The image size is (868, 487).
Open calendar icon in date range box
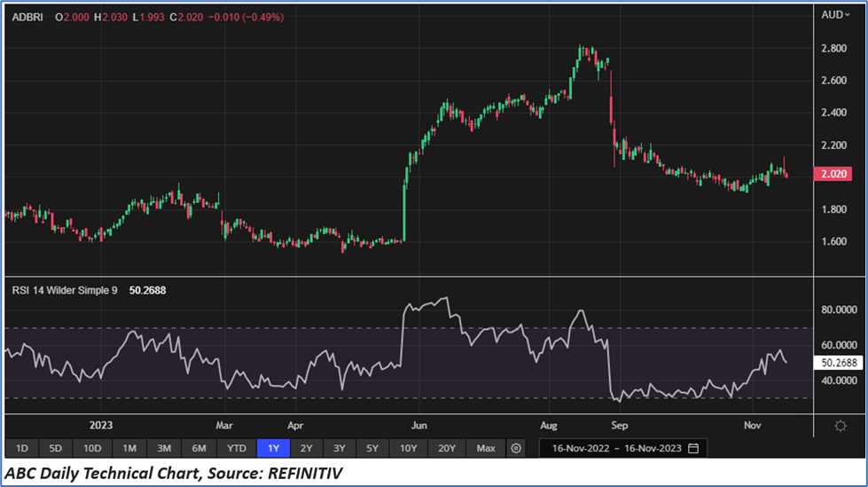click(x=693, y=448)
